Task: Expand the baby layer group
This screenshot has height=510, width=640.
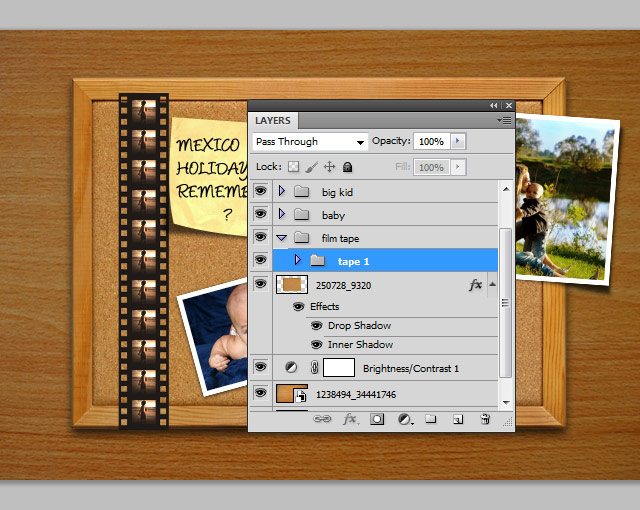Action: click(282, 215)
